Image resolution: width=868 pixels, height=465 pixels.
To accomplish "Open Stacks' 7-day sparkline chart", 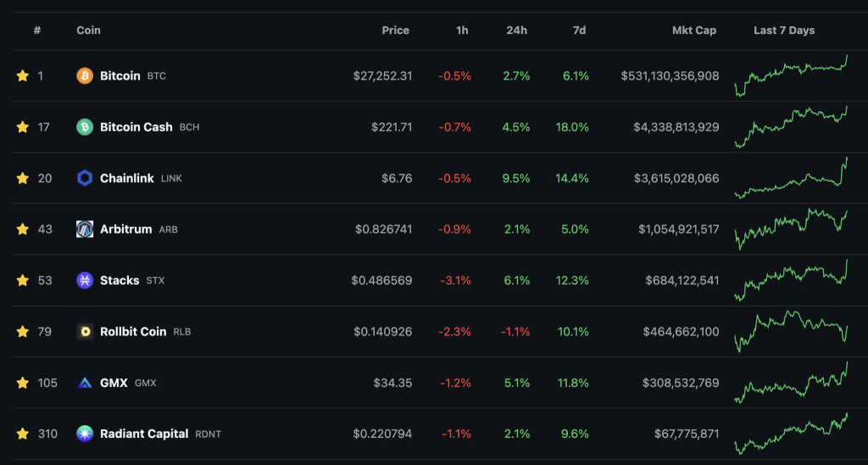I will [791, 280].
